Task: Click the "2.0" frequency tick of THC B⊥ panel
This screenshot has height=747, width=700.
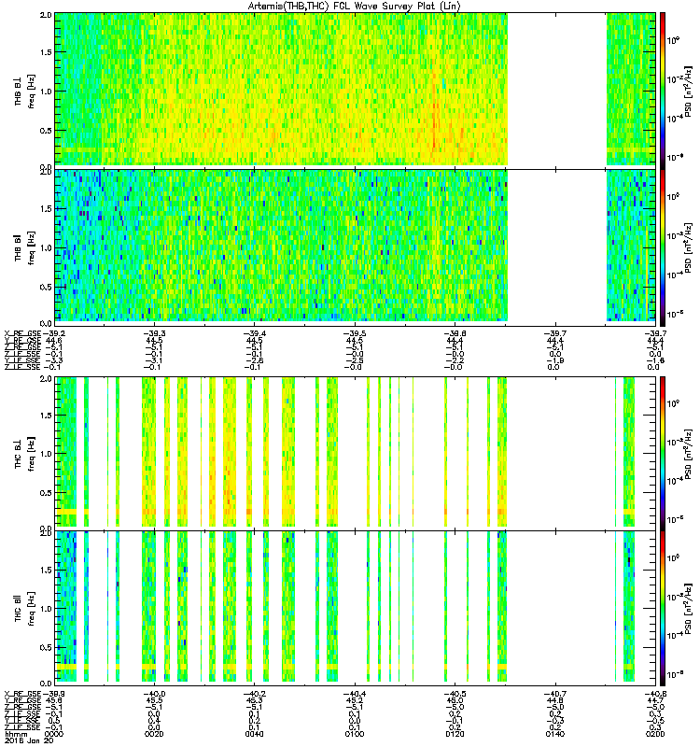Action: click(46, 379)
